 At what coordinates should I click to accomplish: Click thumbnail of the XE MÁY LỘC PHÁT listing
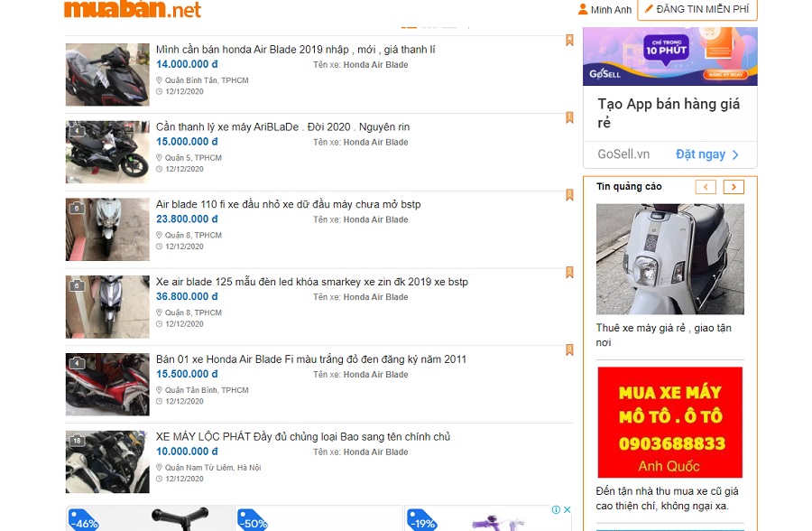click(107, 461)
